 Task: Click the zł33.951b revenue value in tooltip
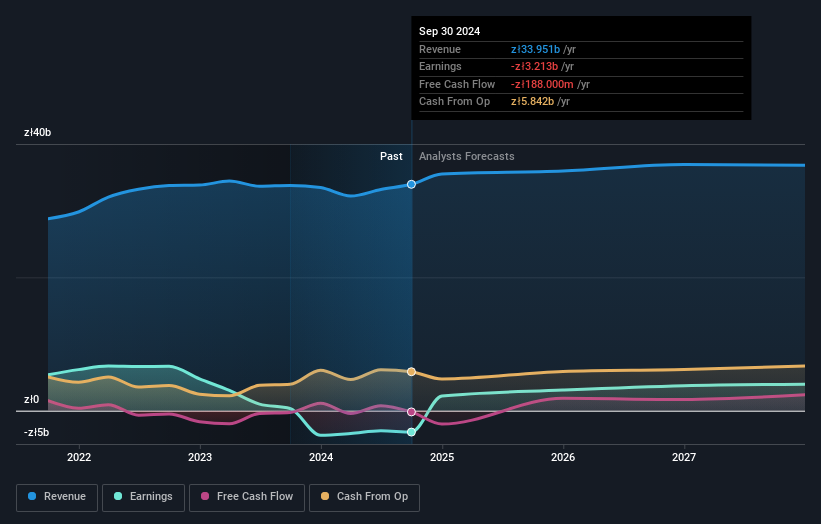point(535,49)
